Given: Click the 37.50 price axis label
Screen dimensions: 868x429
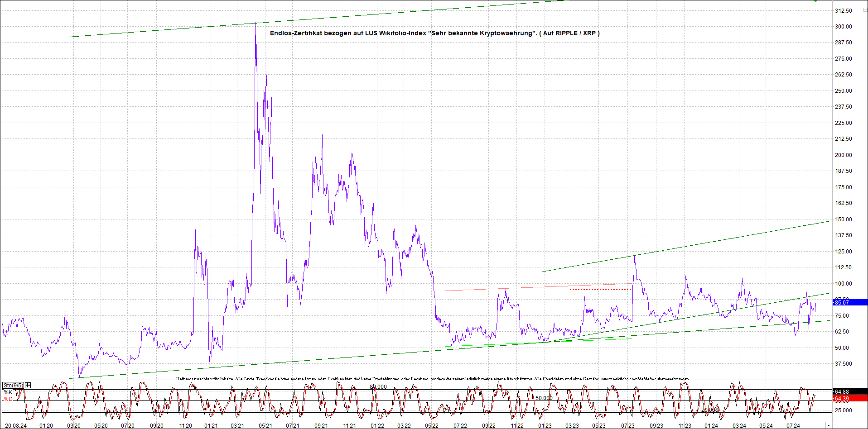Looking at the screenshot, I should click(x=843, y=364).
